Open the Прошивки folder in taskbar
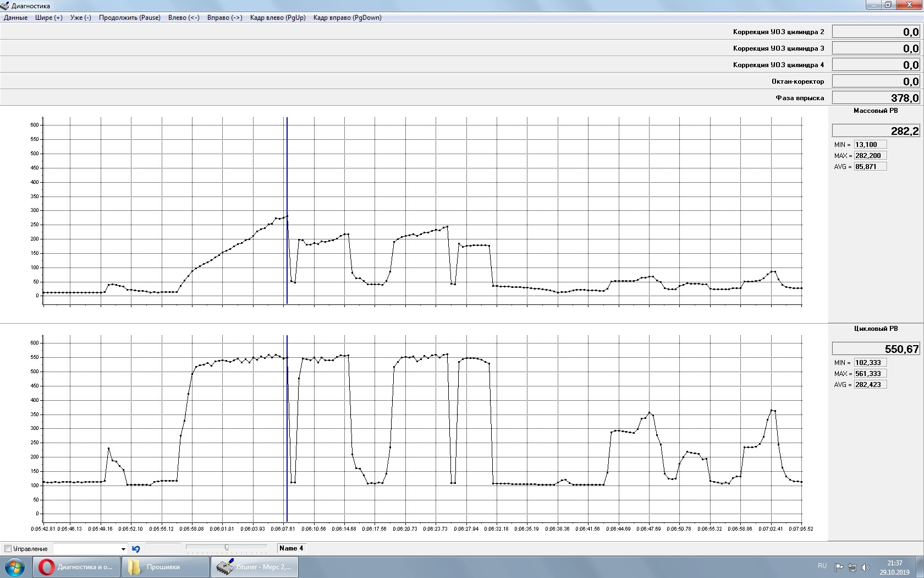Screen dimensions: 924x578 point(166,567)
